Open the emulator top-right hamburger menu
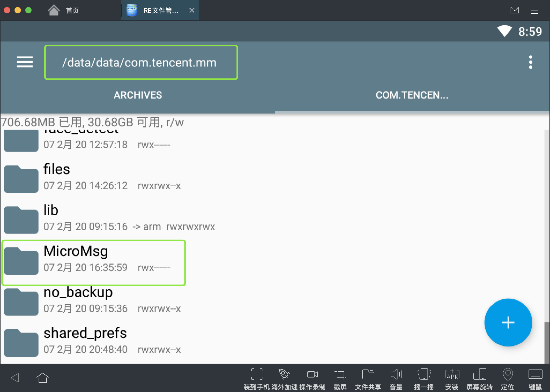This screenshot has width=550, height=392. point(534,10)
